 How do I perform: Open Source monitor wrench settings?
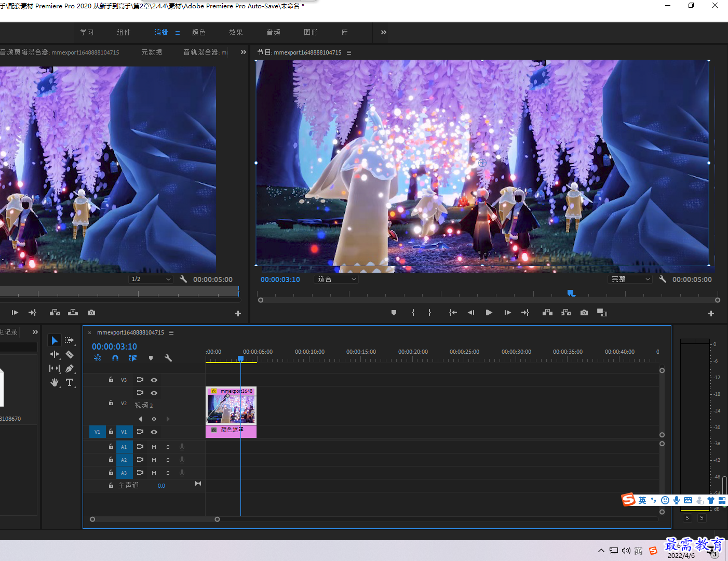(x=183, y=279)
